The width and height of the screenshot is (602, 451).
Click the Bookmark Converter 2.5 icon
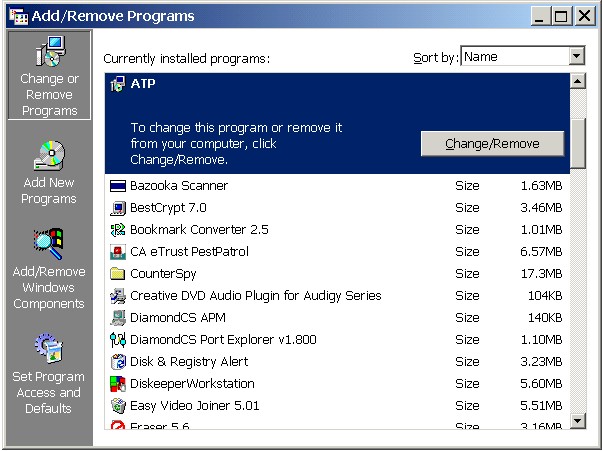pyautogui.click(x=117, y=230)
